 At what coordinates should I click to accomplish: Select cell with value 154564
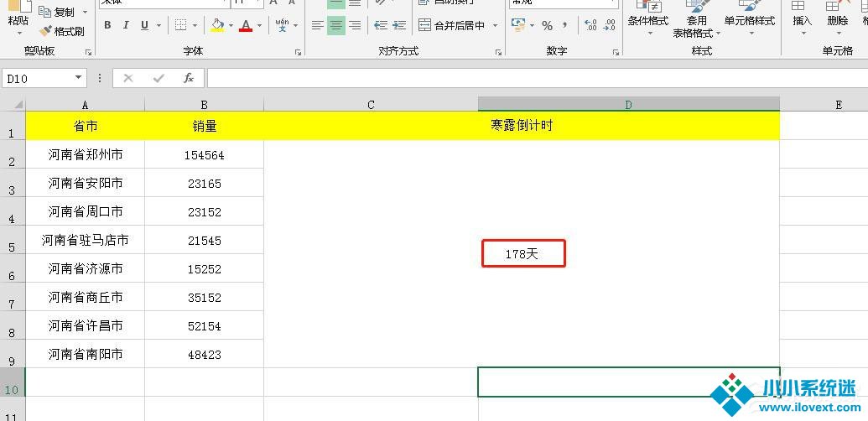coord(205,155)
